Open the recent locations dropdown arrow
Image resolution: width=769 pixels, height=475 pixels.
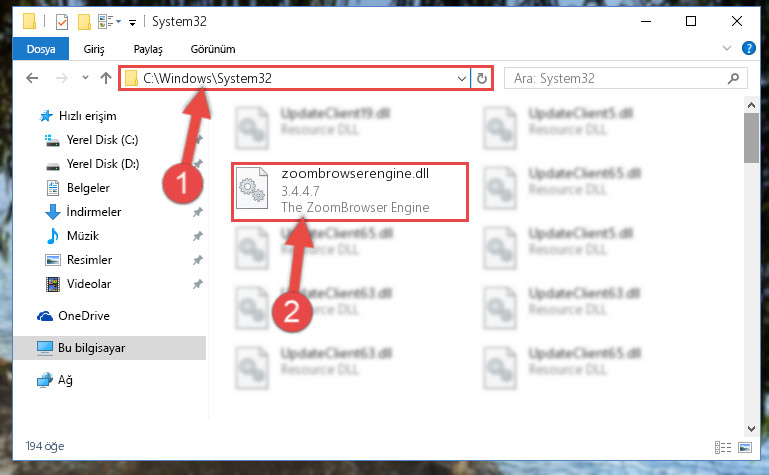85,77
